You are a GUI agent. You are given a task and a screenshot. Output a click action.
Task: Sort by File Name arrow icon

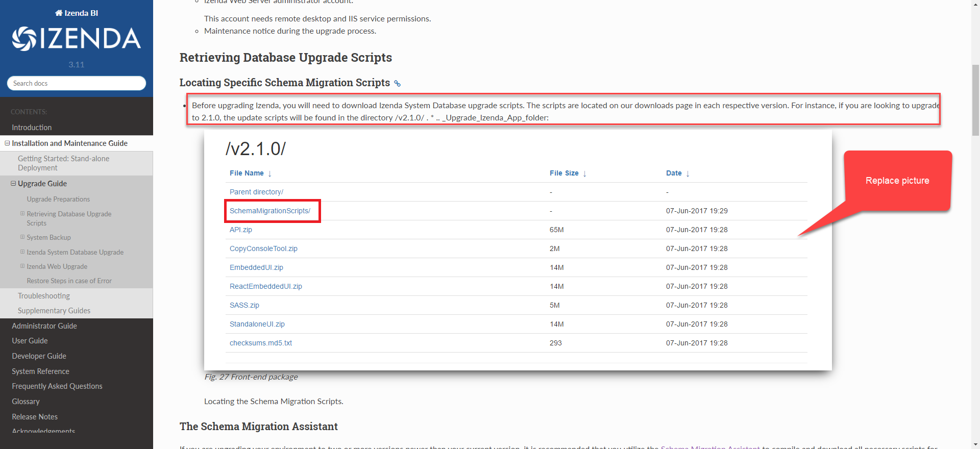(x=269, y=173)
